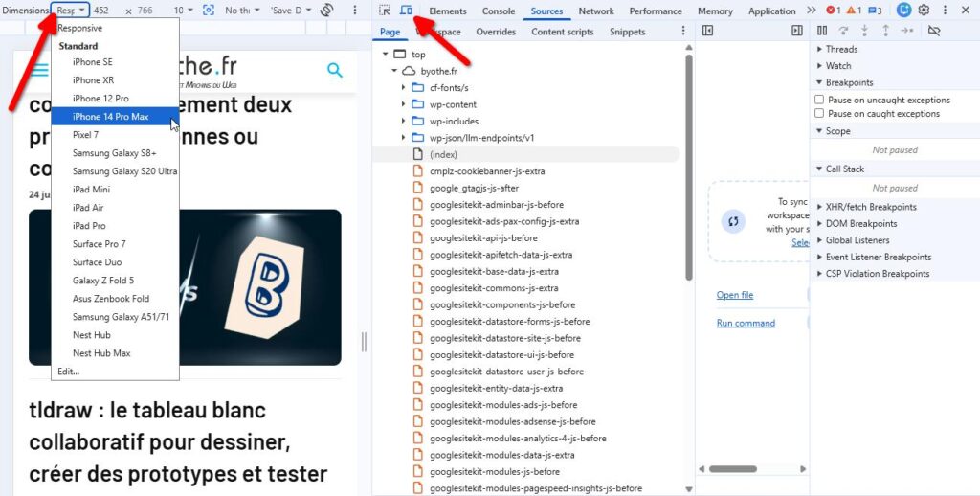
Task: Rotate the device viewport orientation
Action: point(326,10)
